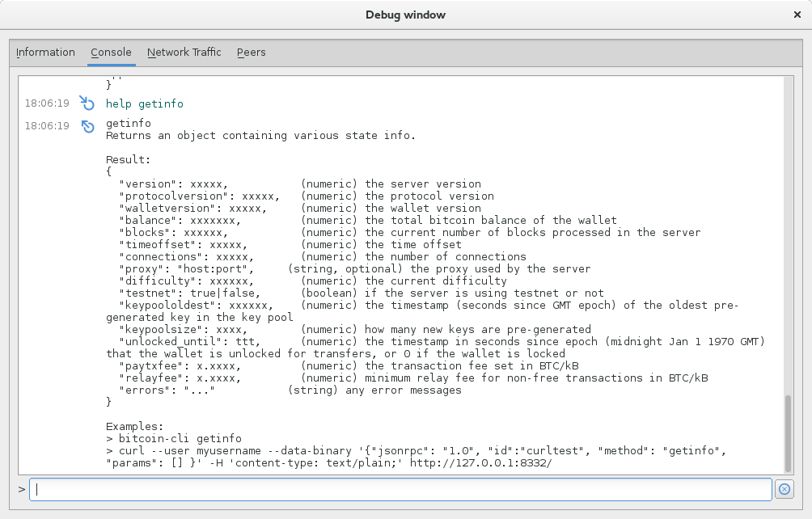Click the reply arrow next to the getinfo response
The image size is (812, 519).
point(87,126)
